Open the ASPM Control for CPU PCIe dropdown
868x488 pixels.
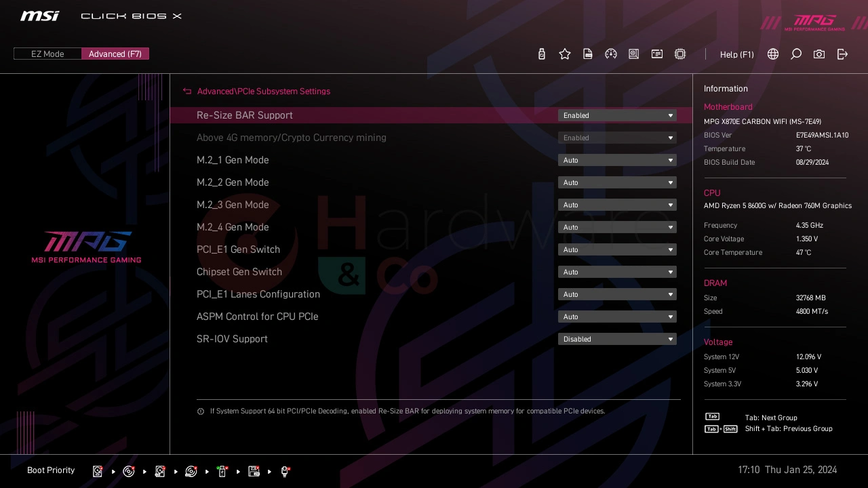617,317
